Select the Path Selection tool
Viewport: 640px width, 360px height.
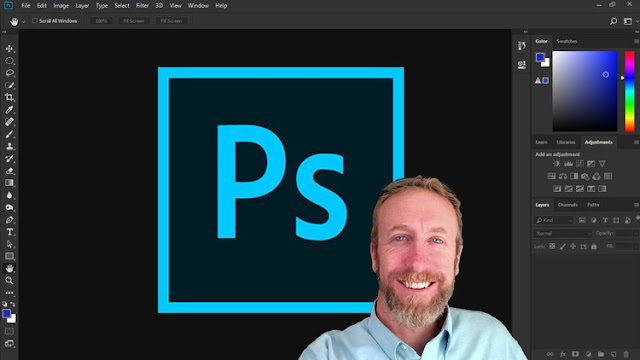pos(9,244)
